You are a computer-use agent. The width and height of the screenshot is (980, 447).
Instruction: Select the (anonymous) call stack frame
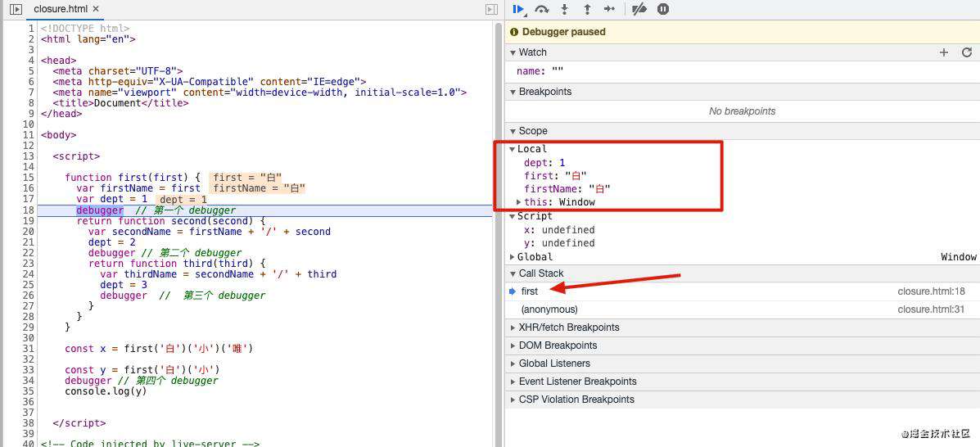[x=742, y=309]
